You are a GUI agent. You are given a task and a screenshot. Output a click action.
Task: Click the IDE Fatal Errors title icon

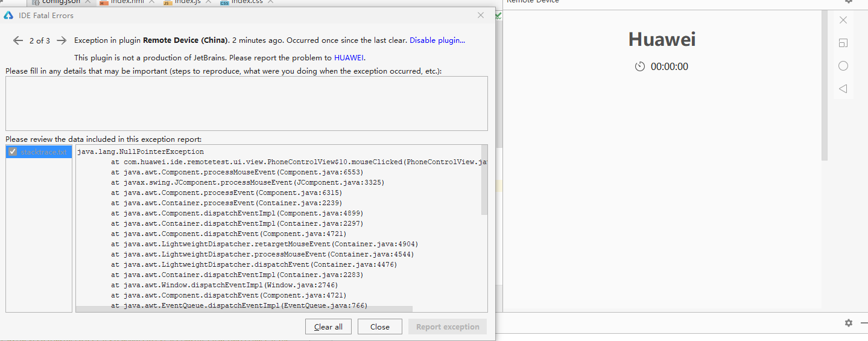click(9, 15)
